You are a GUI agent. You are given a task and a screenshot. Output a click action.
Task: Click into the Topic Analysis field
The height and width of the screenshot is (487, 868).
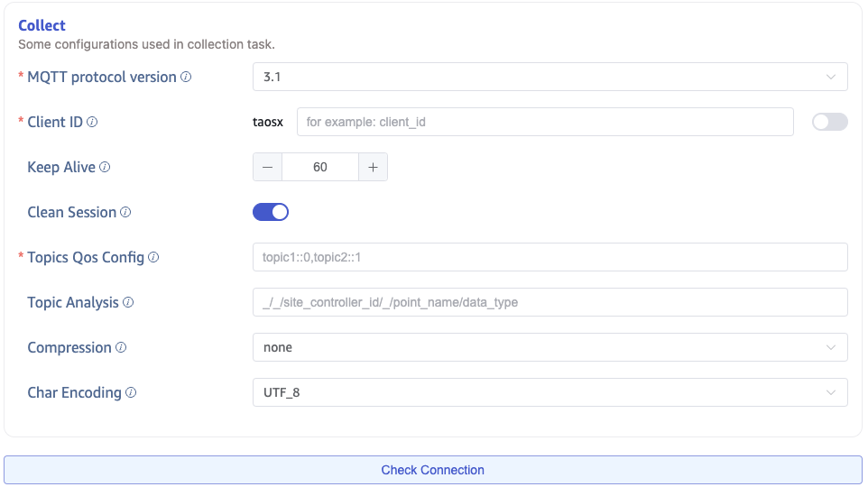(549, 302)
